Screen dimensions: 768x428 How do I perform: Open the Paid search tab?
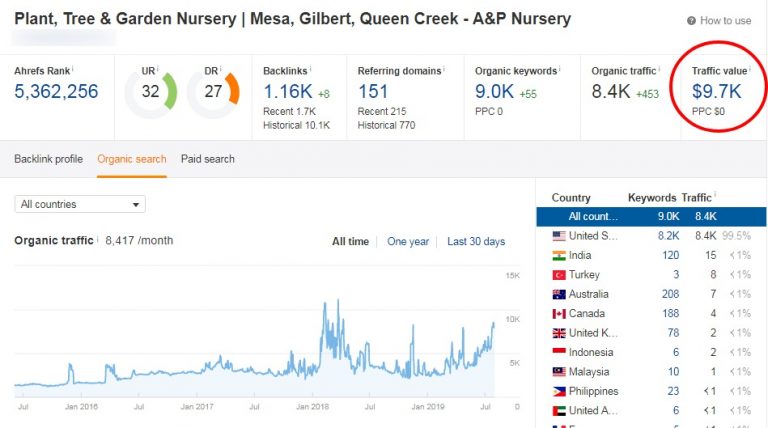(x=208, y=159)
